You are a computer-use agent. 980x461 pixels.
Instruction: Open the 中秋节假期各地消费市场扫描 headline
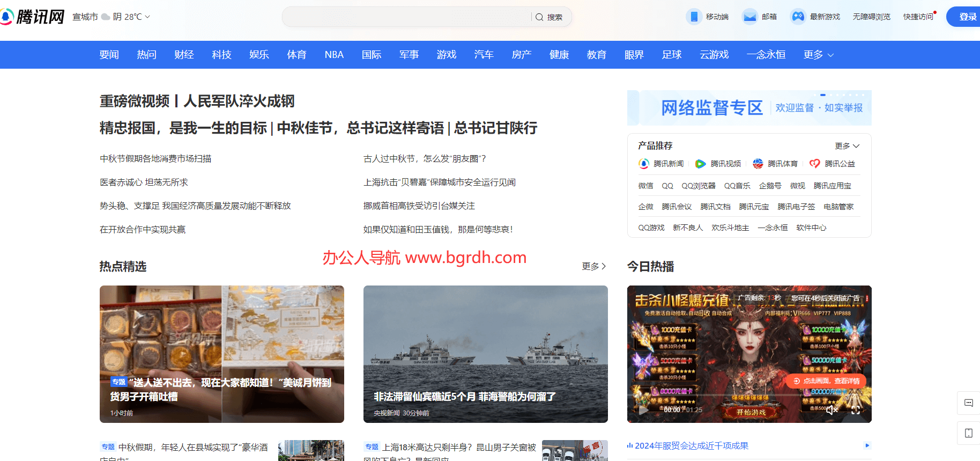coord(155,159)
